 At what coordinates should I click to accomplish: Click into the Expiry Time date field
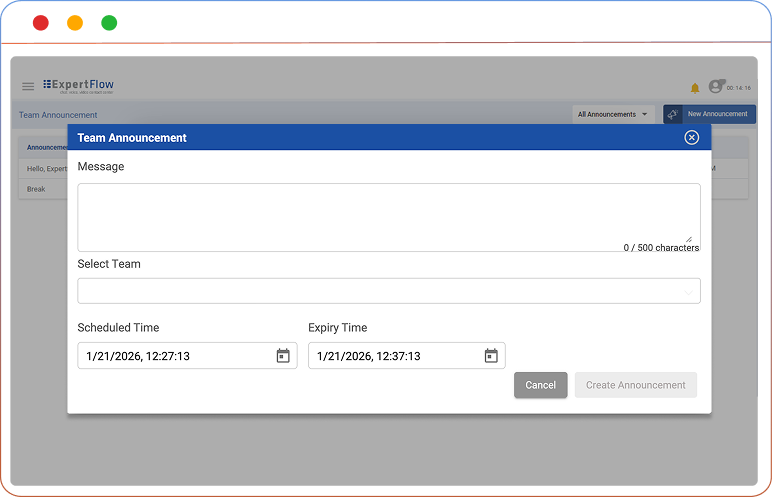395,356
